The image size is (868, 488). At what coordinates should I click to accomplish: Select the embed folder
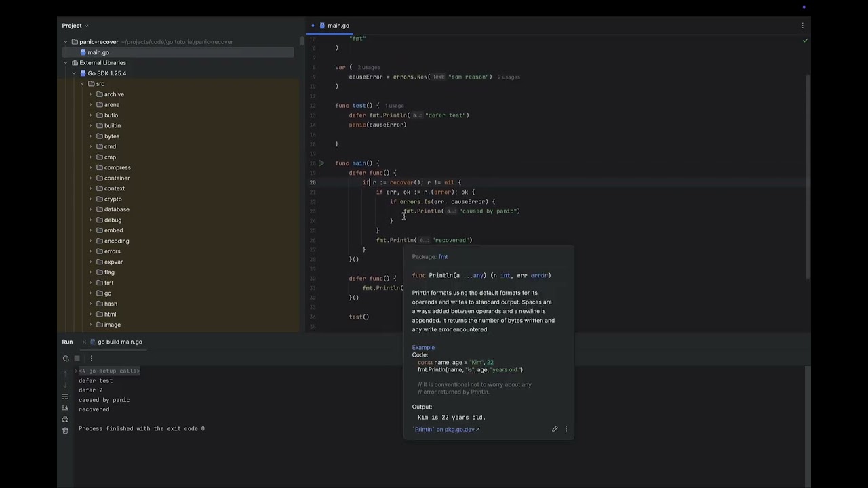pyautogui.click(x=113, y=230)
